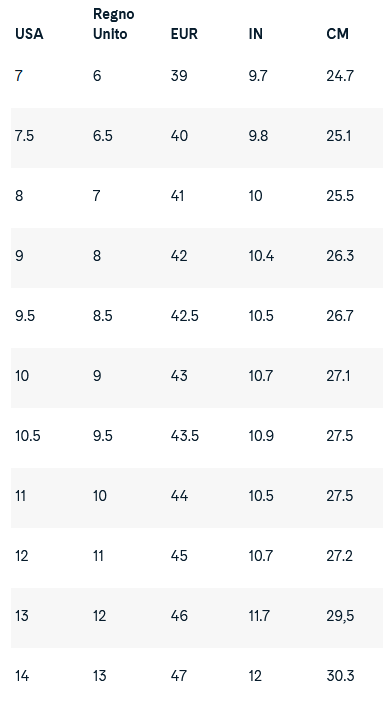
Task: Click the USA column header
Action: (29, 34)
